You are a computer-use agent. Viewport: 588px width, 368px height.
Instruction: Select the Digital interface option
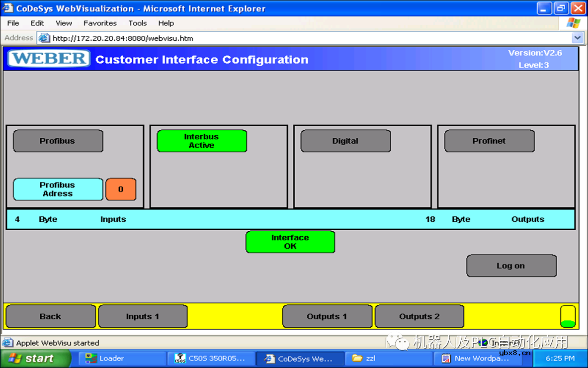click(x=345, y=141)
